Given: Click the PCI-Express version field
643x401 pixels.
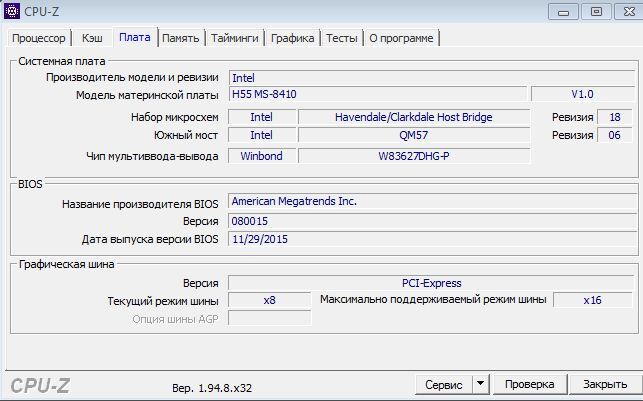Looking at the screenshot, I should tap(431, 283).
